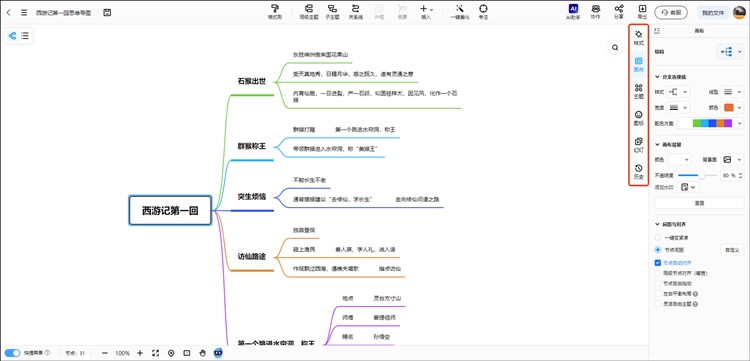Open the blue robot assistant icon
This screenshot has width=750, height=361.
(x=218, y=353)
